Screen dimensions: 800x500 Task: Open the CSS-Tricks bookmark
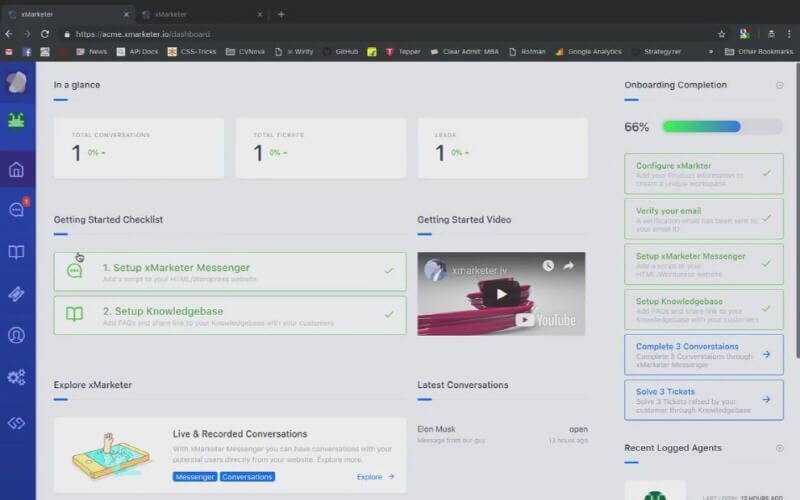pyautogui.click(x=192, y=52)
